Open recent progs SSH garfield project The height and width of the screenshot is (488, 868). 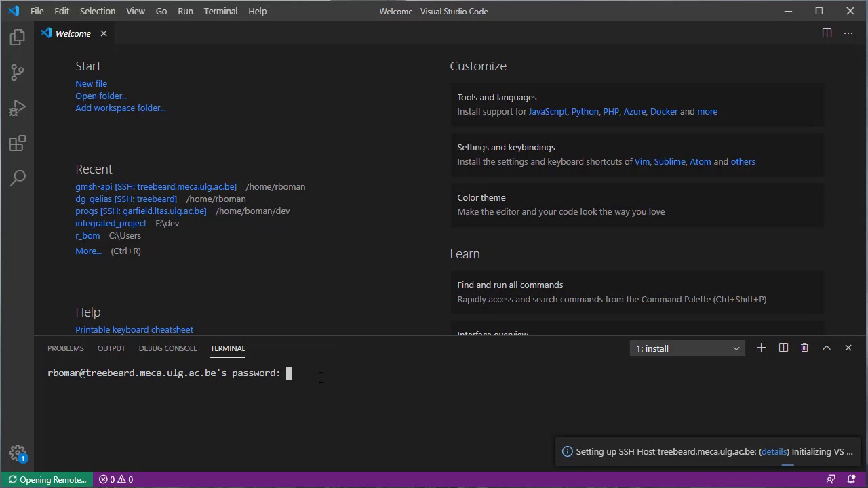pyautogui.click(x=141, y=211)
